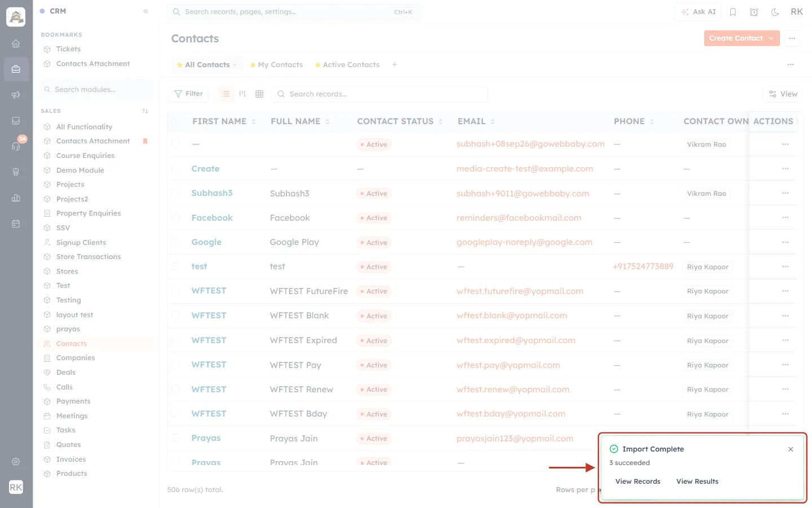Switch to My Contacts tab

tap(276, 65)
